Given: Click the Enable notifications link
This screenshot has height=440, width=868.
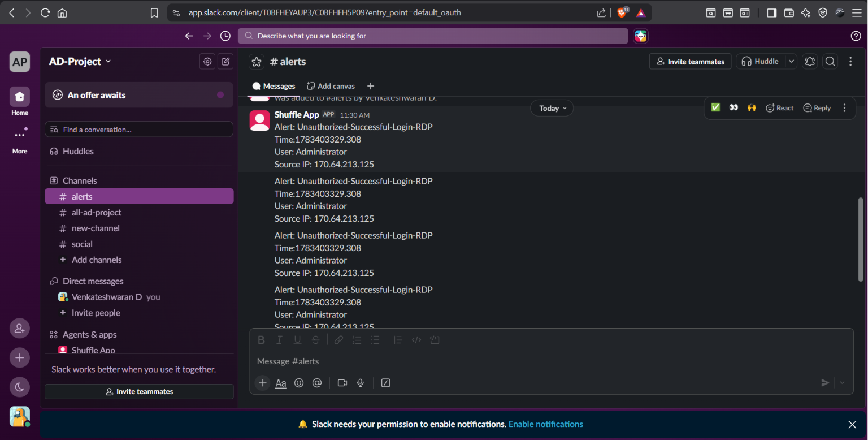Looking at the screenshot, I should pyautogui.click(x=545, y=424).
